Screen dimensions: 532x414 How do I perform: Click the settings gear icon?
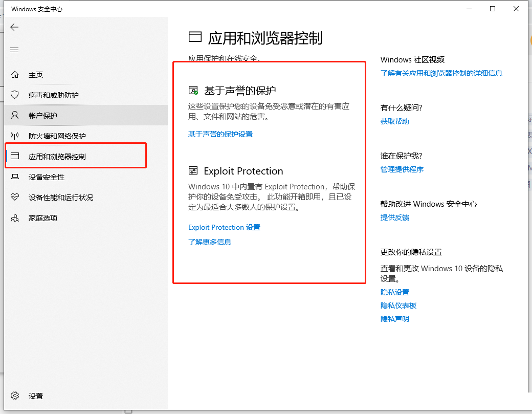[x=15, y=396]
